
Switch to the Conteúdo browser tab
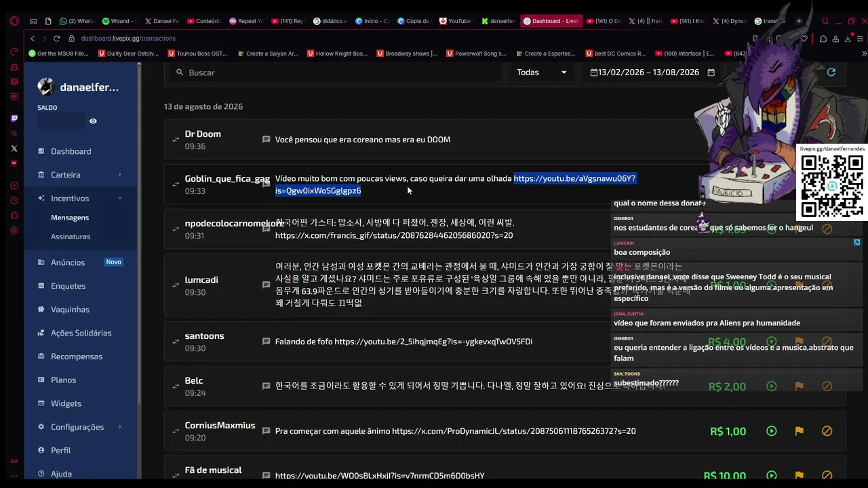coord(203,21)
